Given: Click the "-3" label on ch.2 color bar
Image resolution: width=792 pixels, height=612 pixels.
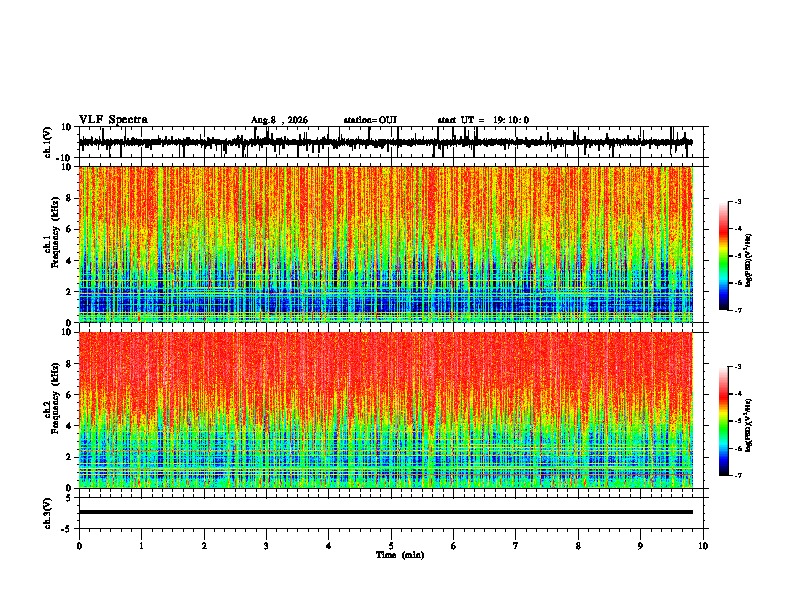Looking at the screenshot, I should 737,367.
